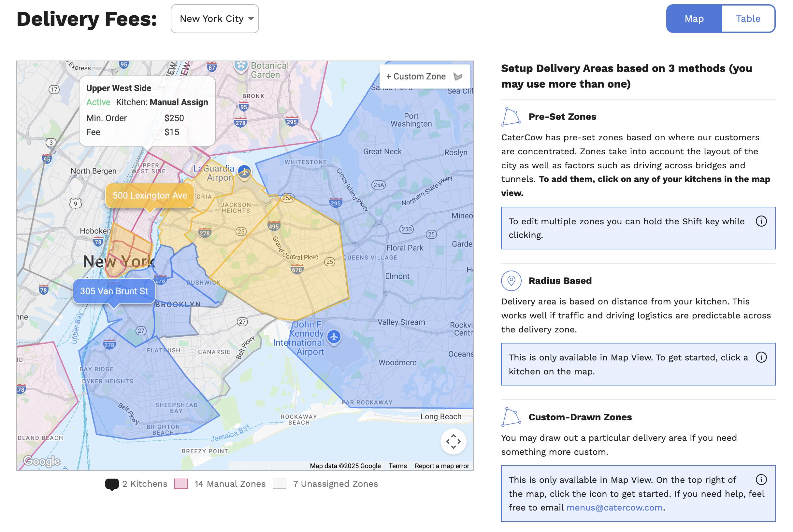The image size is (793, 532).
Task: Open the menus@catercow.com email link
Action: click(x=614, y=508)
